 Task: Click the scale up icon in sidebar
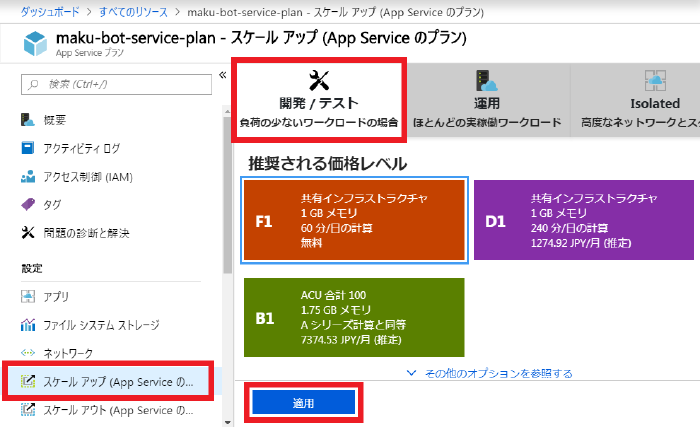(x=28, y=381)
